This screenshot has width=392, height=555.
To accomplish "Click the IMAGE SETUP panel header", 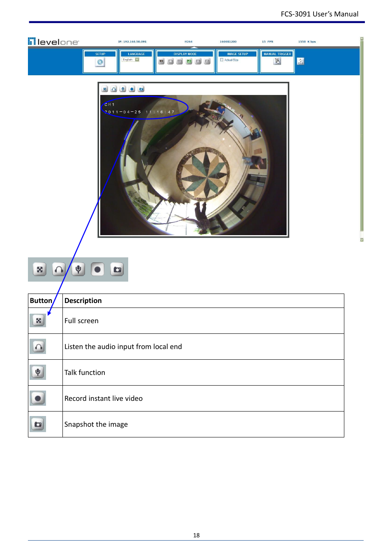I will tap(238, 54).
